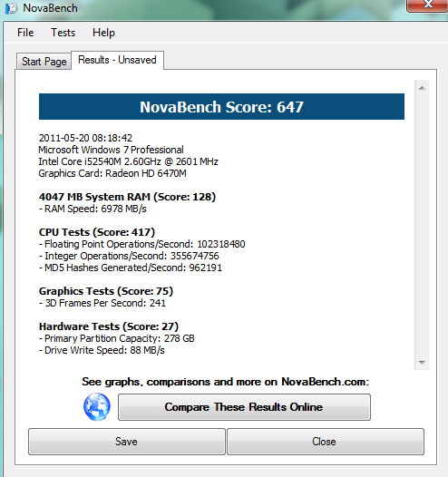Screen dimensions: 448x477
Task: Click the Primary Partition Capacity: 278 GB line
Action: coord(117,338)
